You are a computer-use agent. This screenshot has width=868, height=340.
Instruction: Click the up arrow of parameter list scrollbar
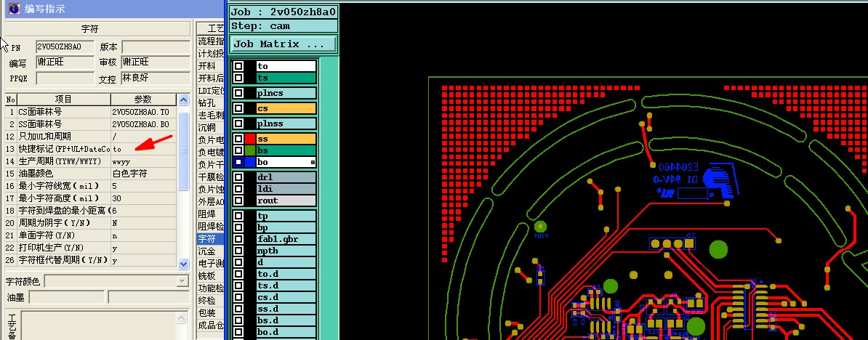(x=184, y=100)
